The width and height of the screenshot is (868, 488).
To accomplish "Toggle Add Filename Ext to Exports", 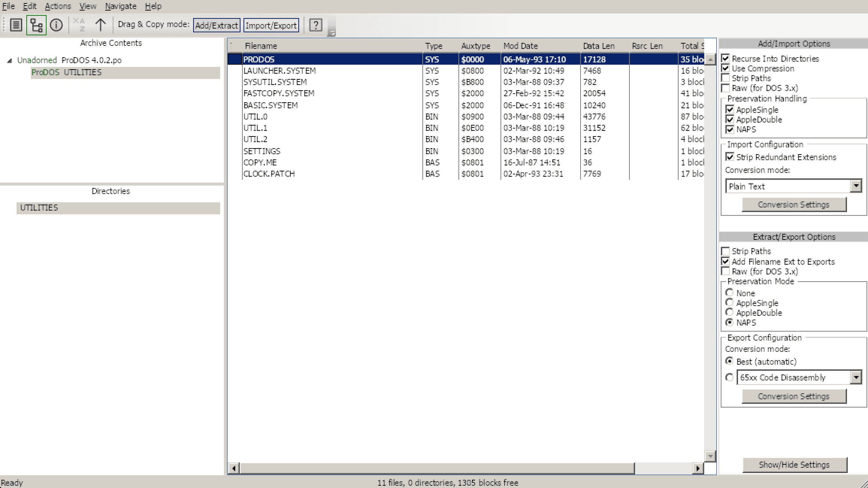I will (726, 261).
